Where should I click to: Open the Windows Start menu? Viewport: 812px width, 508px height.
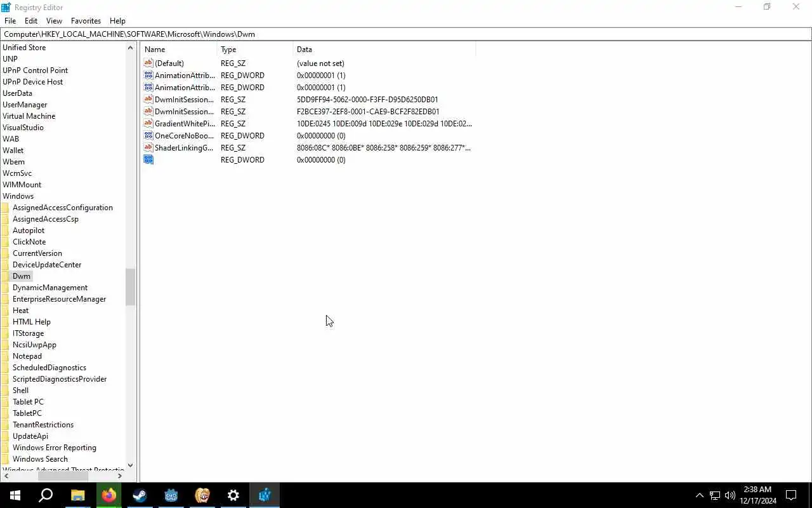tap(15, 495)
